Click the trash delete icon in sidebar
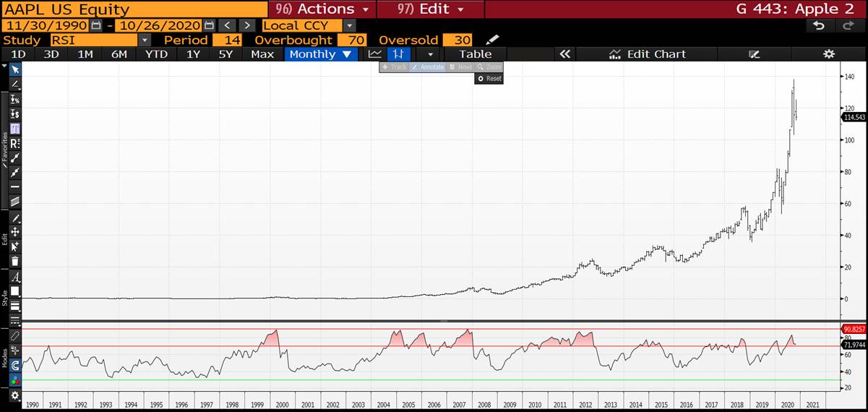 15,261
